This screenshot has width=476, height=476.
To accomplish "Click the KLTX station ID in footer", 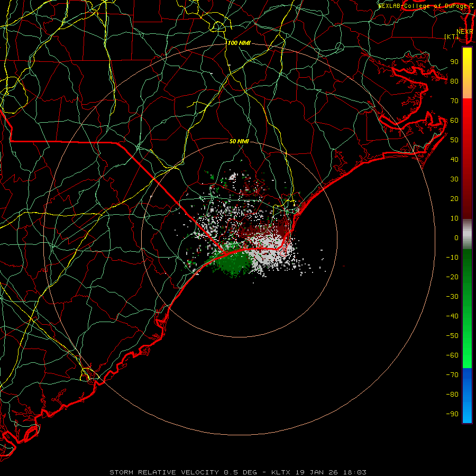I will tap(280, 472).
